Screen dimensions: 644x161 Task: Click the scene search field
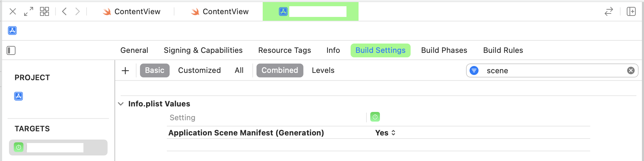(x=552, y=70)
